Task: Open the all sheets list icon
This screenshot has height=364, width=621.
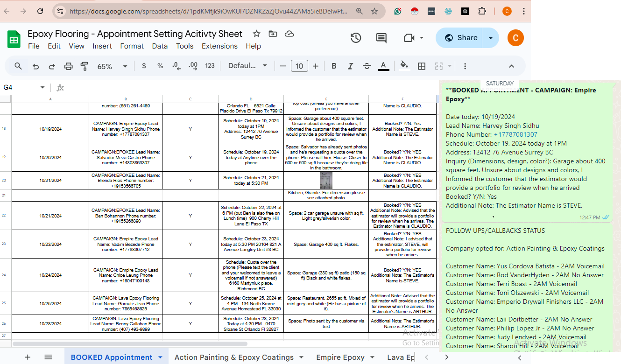Action: point(48,357)
